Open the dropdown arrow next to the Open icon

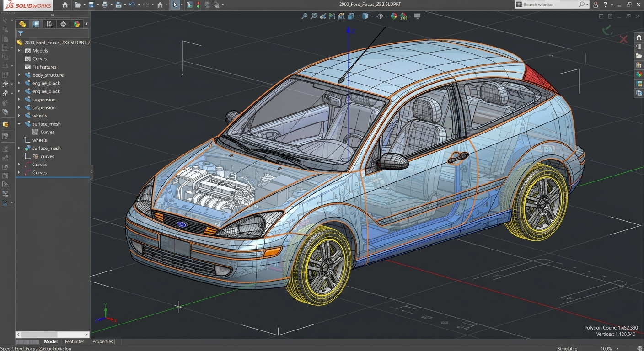click(x=84, y=5)
